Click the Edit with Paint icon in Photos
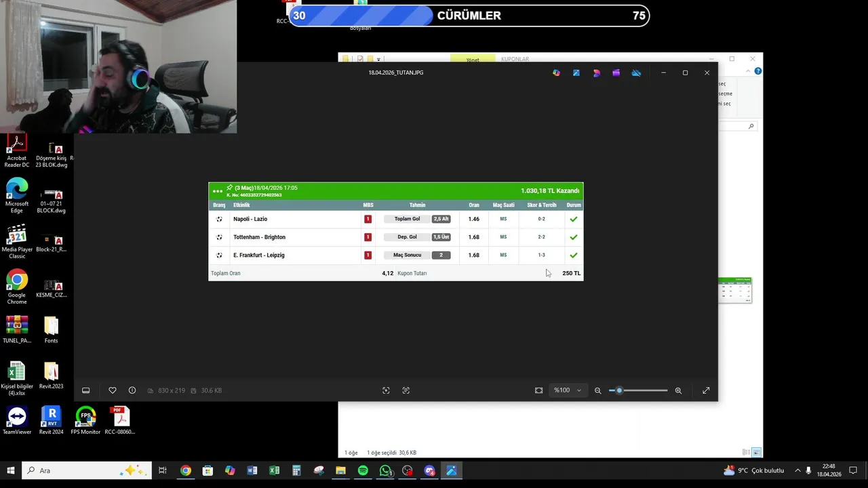868x488 pixels. (576, 73)
